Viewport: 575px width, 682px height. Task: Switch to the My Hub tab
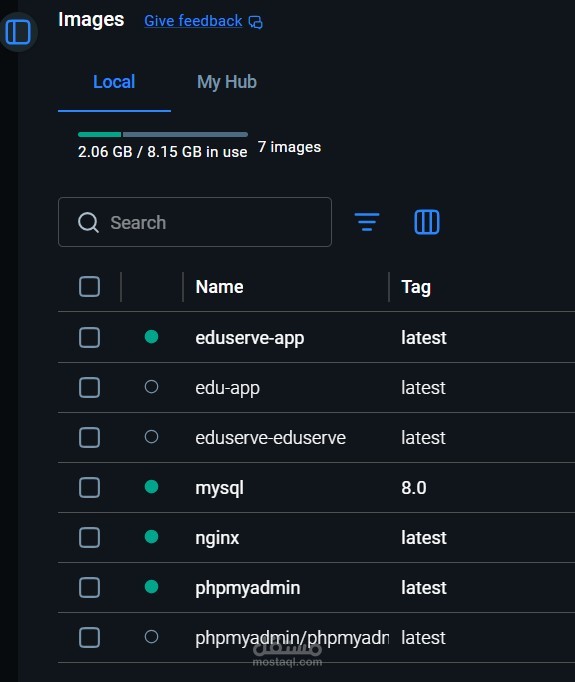click(x=227, y=82)
